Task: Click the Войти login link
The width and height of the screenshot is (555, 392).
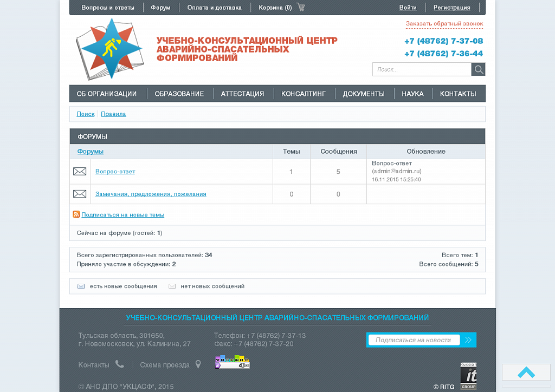Action: tap(408, 8)
